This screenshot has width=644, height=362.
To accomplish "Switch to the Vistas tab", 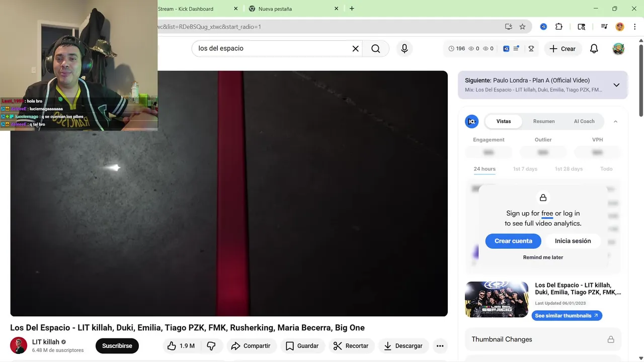I will 504,121.
